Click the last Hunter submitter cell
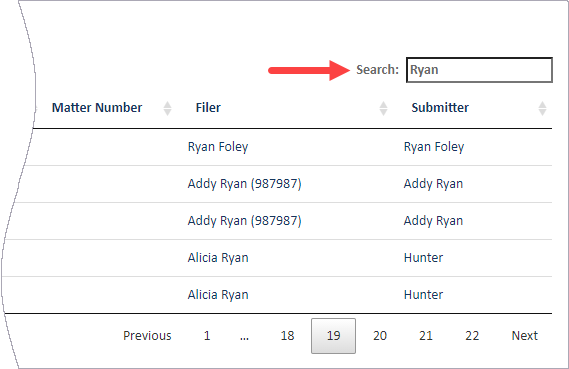The width and height of the screenshot is (569, 369). coord(423,295)
